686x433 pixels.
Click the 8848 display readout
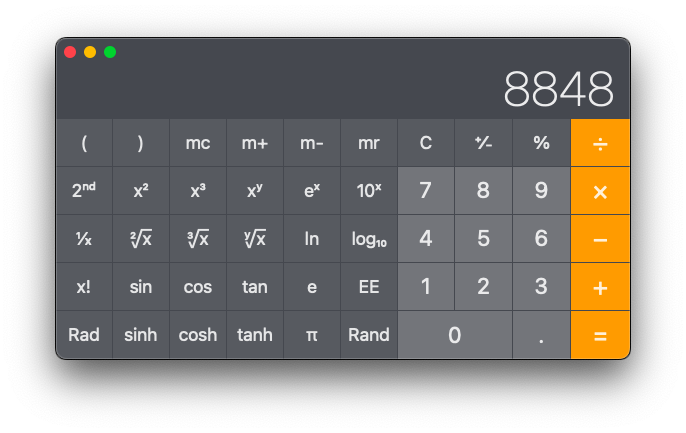point(558,90)
